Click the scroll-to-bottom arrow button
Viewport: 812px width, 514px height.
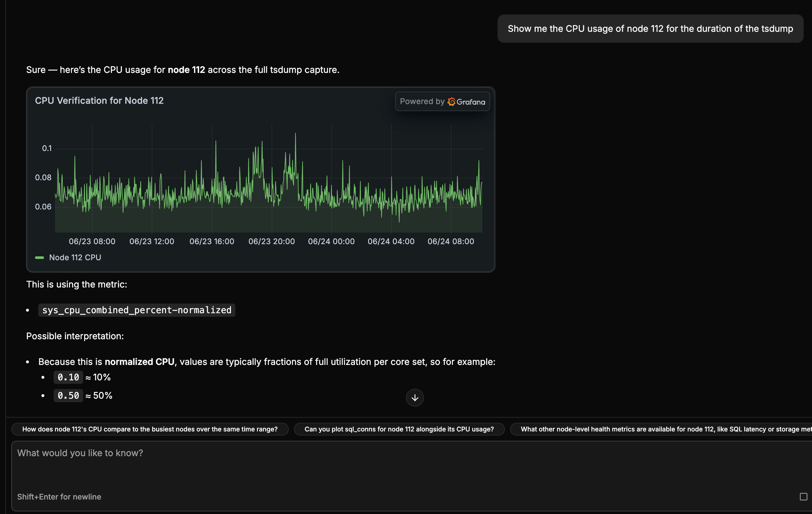coord(415,398)
